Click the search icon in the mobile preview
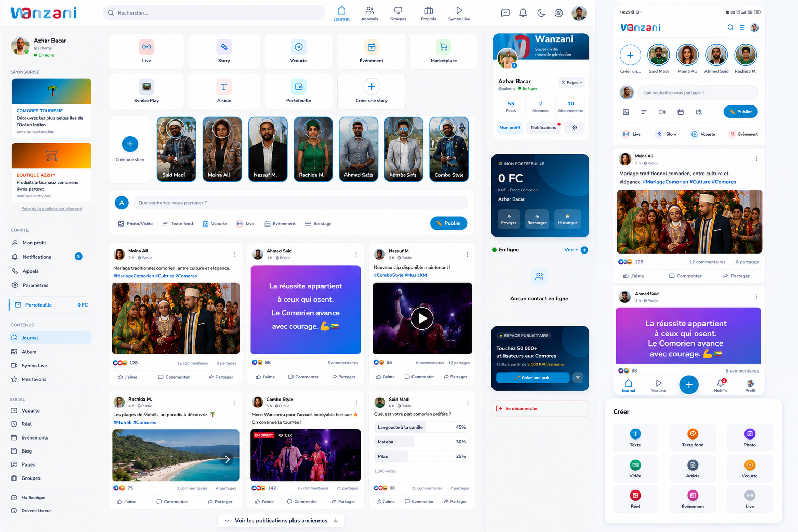 coord(730,28)
